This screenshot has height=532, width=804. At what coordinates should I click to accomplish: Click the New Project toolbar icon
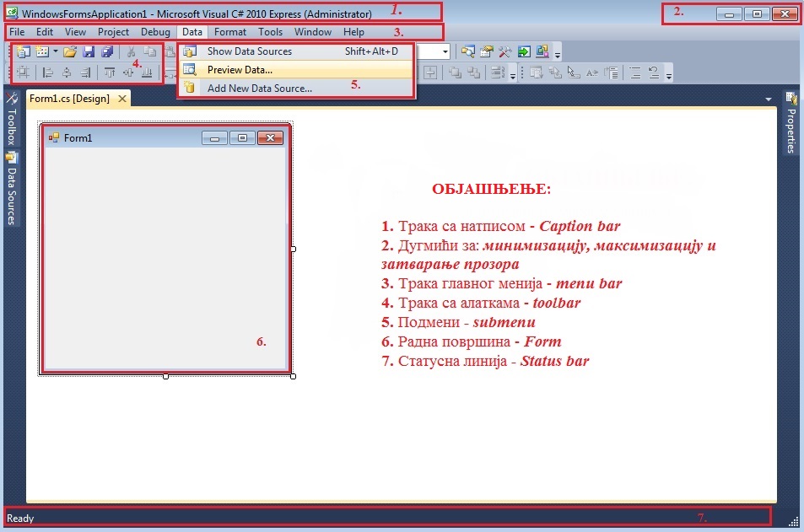click(x=23, y=52)
